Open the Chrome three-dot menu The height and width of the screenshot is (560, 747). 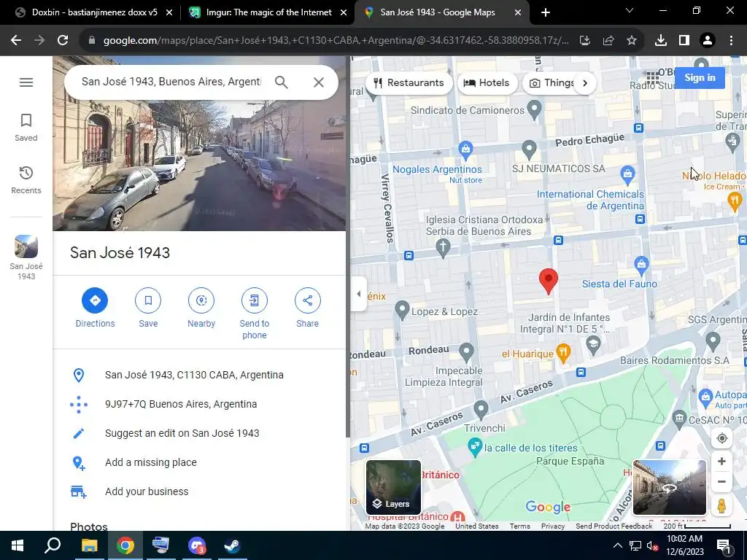[731, 41]
